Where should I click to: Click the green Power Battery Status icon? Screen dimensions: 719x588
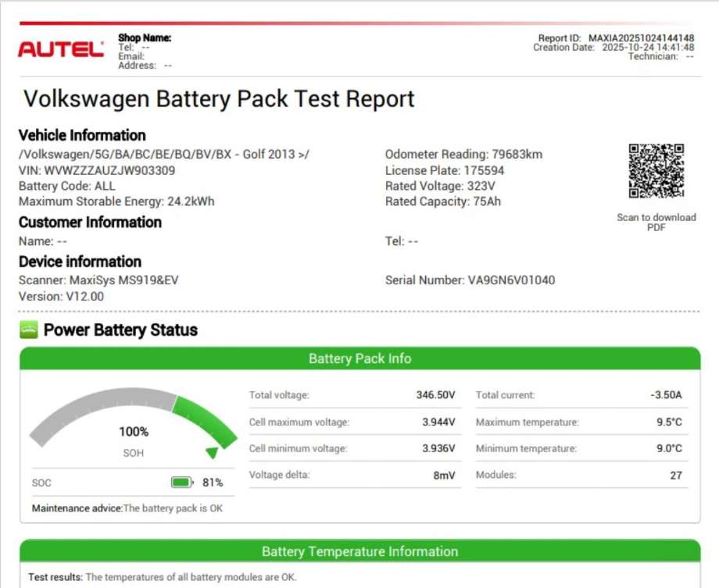tap(29, 330)
